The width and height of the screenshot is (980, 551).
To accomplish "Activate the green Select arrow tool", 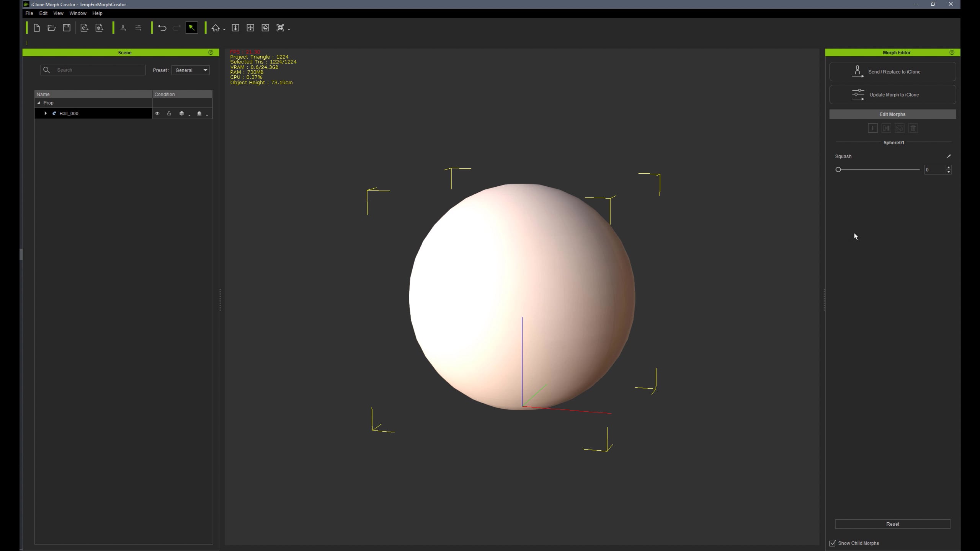I will click(191, 28).
